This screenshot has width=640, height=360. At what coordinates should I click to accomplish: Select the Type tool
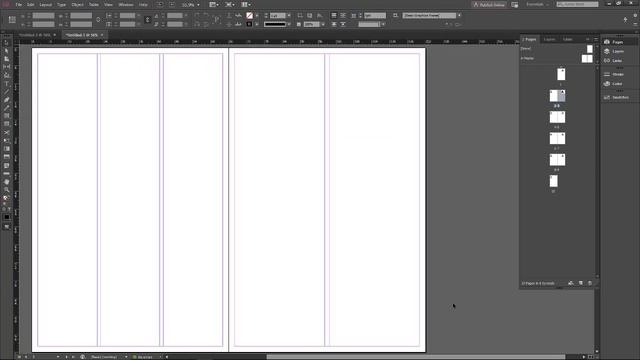click(7, 84)
